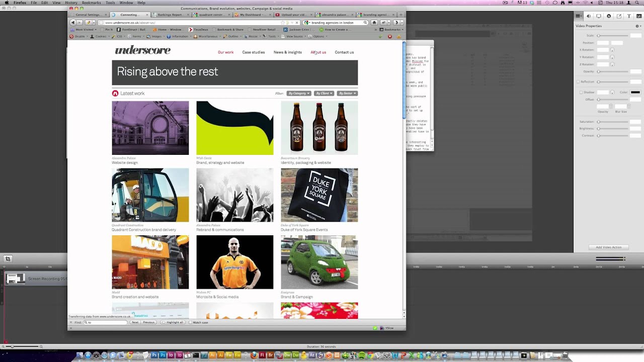Open the Most Visited bookmarks dropdown
644x362 pixels.
pyautogui.click(x=84, y=30)
